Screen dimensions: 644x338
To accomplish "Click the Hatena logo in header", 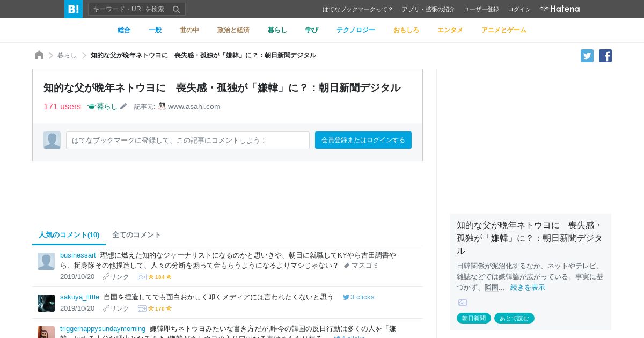I will [x=560, y=9].
